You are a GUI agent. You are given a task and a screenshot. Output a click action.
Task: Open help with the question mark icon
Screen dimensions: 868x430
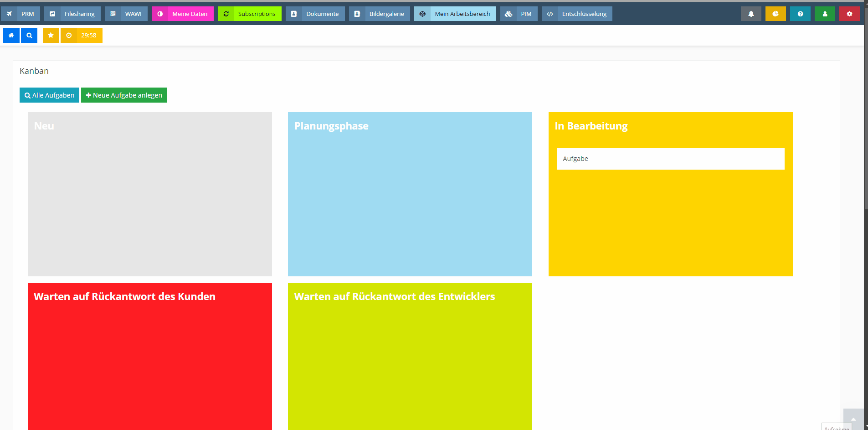click(x=800, y=14)
